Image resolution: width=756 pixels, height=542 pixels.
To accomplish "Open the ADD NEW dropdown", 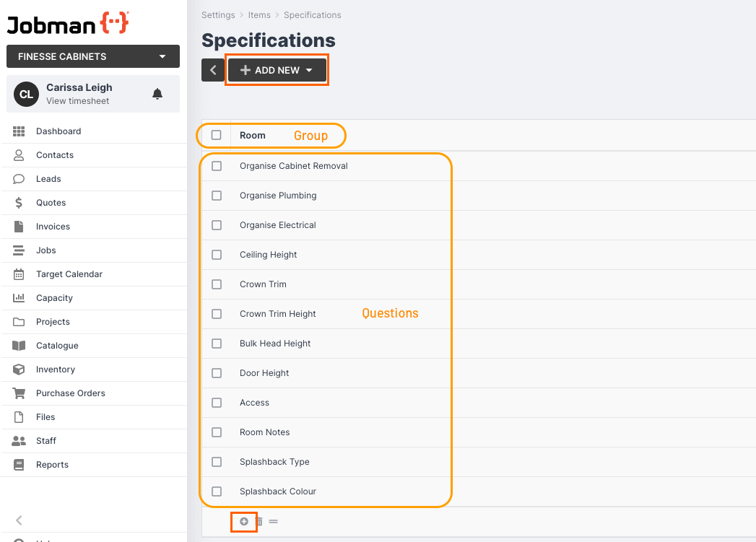I will pyautogui.click(x=277, y=70).
